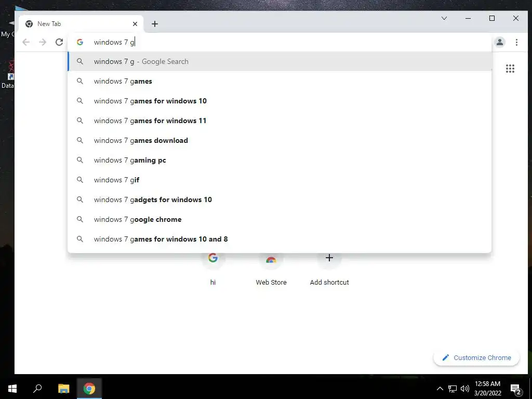Select 'windows 7 games download' suggestion

(x=280, y=140)
